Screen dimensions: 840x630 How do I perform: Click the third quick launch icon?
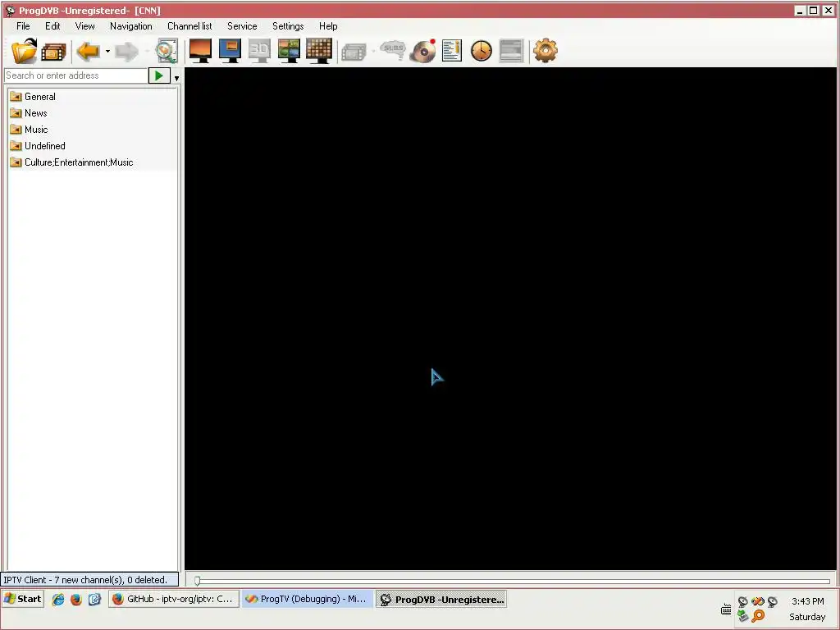[x=95, y=600]
